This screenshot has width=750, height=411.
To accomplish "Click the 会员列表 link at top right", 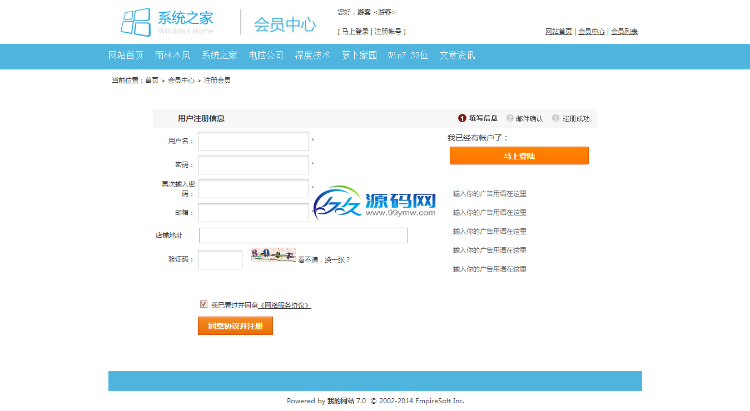I will coord(624,32).
